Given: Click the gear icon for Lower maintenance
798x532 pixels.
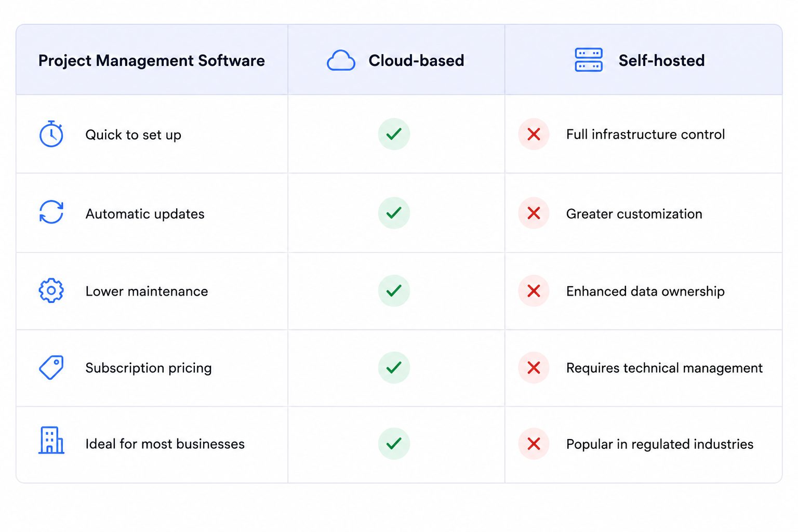Looking at the screenshot, I should [51, 291].
